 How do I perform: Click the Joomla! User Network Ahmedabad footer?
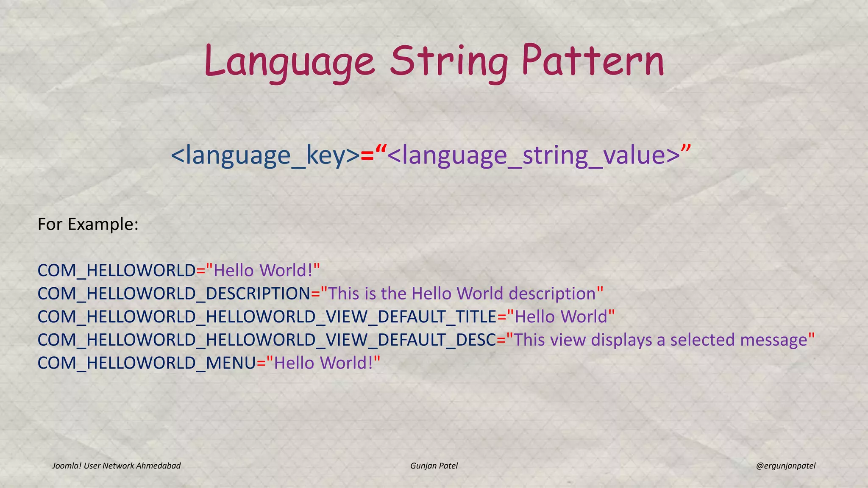point(116,466)
